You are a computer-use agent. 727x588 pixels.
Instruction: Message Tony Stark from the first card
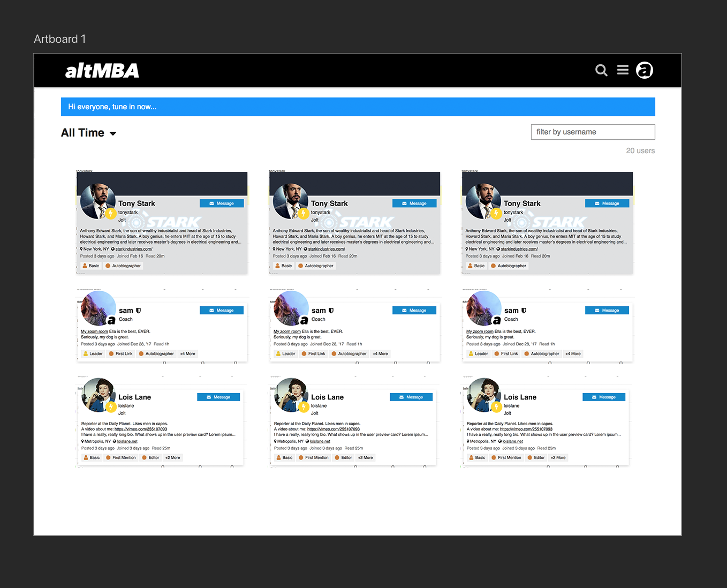(x=222, y=203)
